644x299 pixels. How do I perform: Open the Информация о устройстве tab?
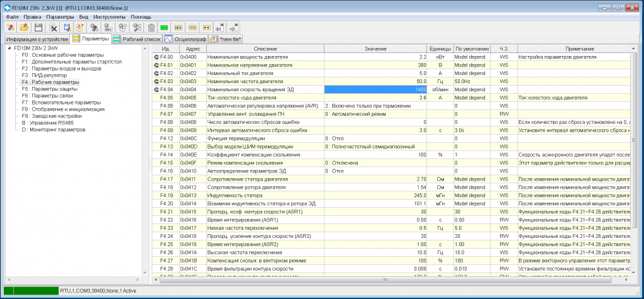coord(36,39)
